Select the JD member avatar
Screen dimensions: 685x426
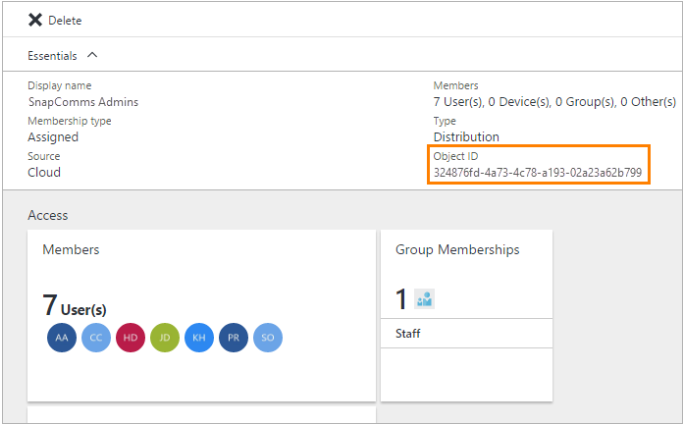(x=165, y=337)
